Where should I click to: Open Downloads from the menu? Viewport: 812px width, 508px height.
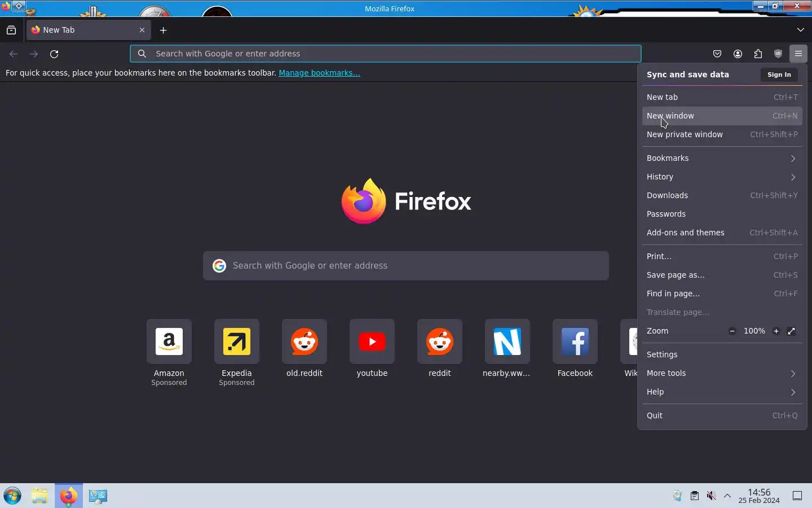point(722,195)
